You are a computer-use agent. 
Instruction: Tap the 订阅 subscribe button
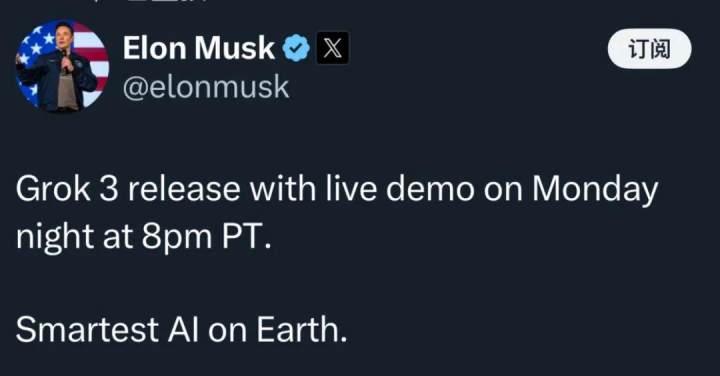(649, 49)
